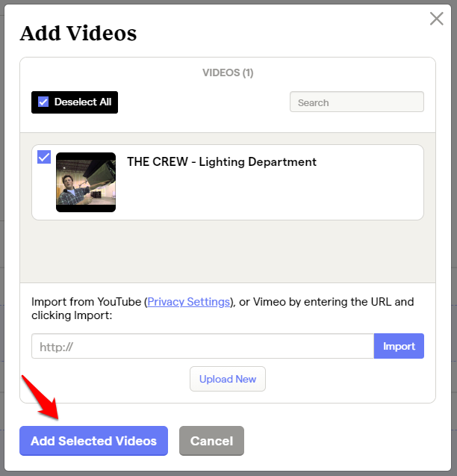Click the VIDEOS (1) header label

click(x=228, y=73)
